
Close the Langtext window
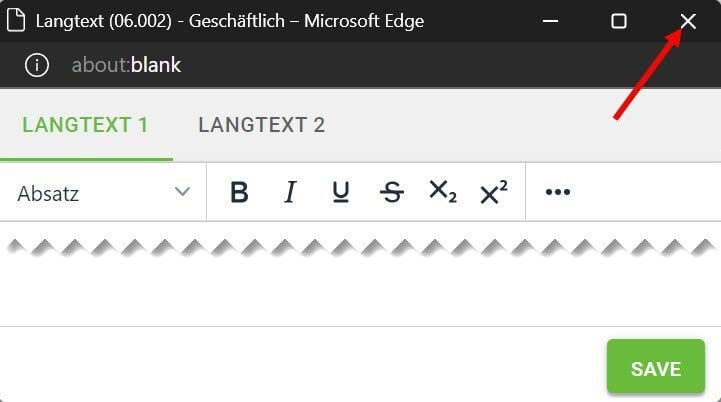click(x=688, y=21)
